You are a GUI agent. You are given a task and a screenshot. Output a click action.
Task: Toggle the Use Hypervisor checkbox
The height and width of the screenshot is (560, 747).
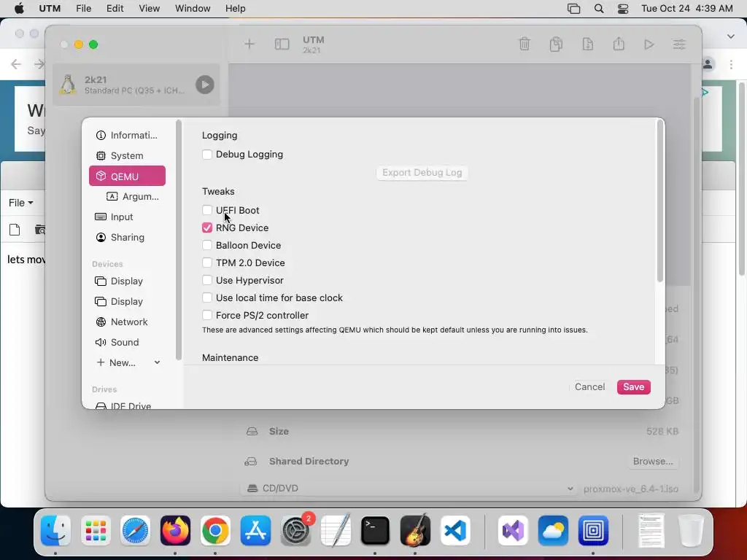click(206, 281)
